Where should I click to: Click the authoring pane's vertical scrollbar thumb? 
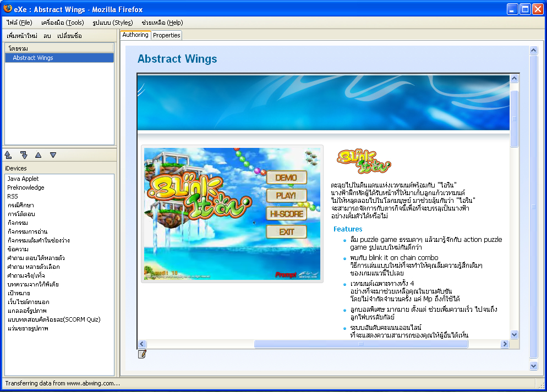pos(533,207)
